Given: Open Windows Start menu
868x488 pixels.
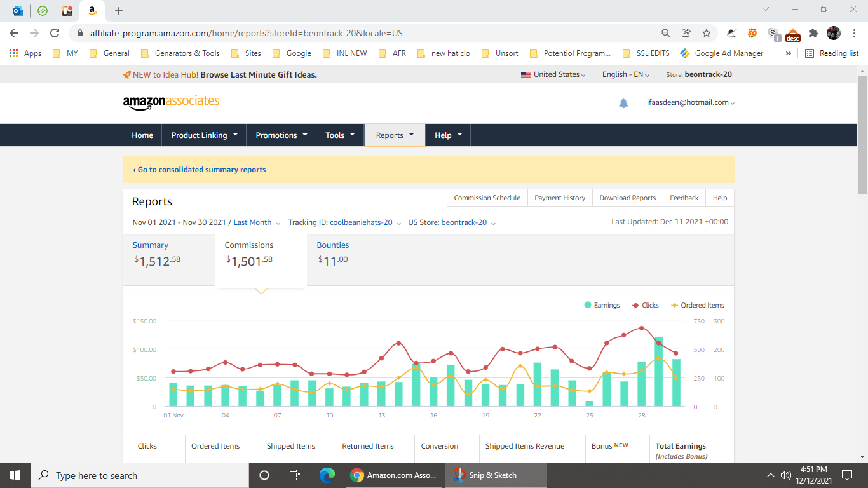Looking at the screenshot, I should click(15, 475).
